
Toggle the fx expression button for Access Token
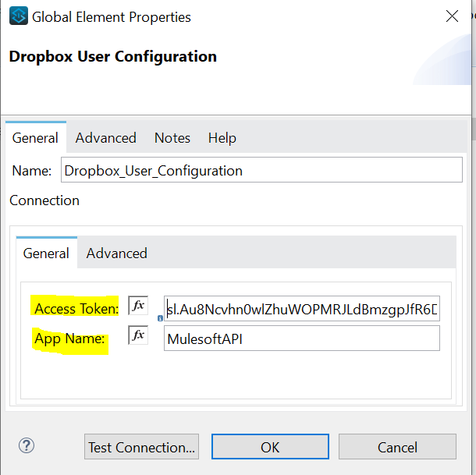pos(138,306)
